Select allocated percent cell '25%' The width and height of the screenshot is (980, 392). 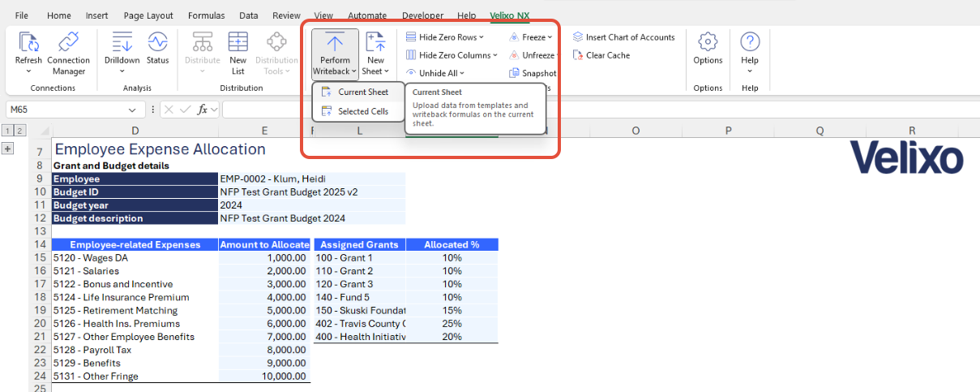pyautogui.click(x=451, y=323)
